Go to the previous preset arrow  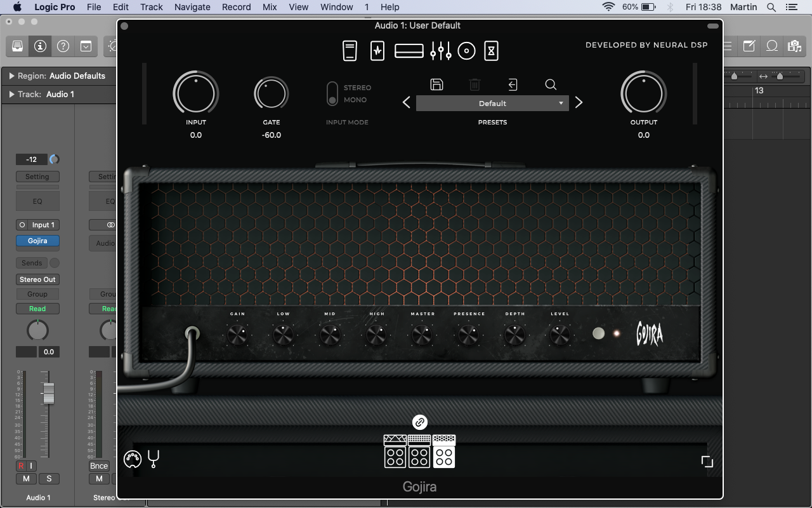[407, 102]
